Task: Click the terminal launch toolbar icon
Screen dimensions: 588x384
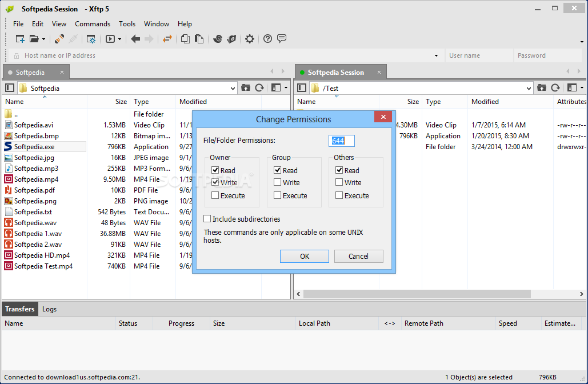Action: pyautogui.click(x=110, y=39)
